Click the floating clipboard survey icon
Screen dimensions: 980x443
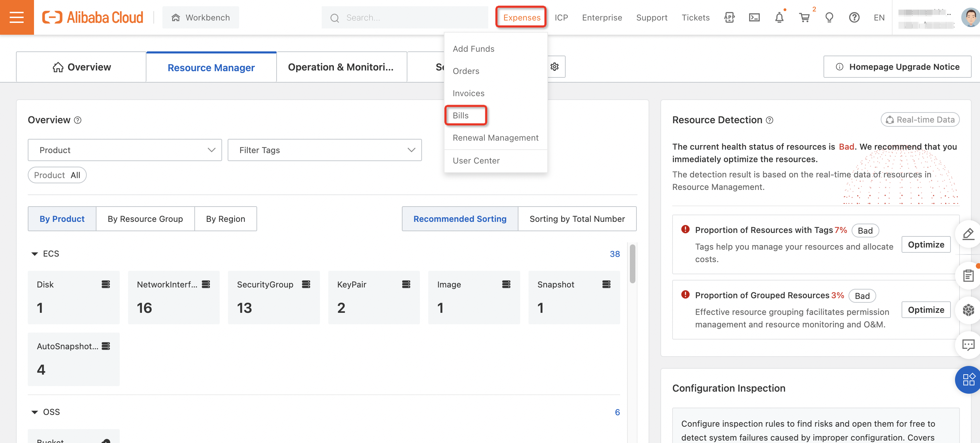968,275
